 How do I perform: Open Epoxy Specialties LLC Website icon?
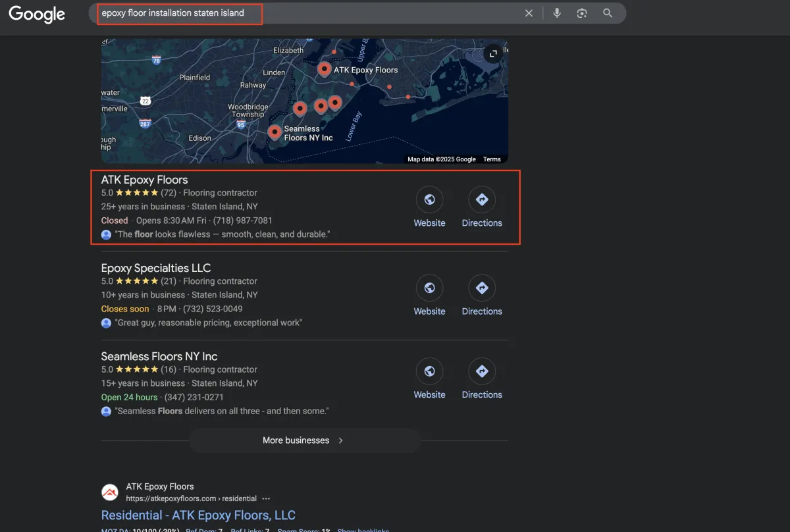[x=429, y=288]
